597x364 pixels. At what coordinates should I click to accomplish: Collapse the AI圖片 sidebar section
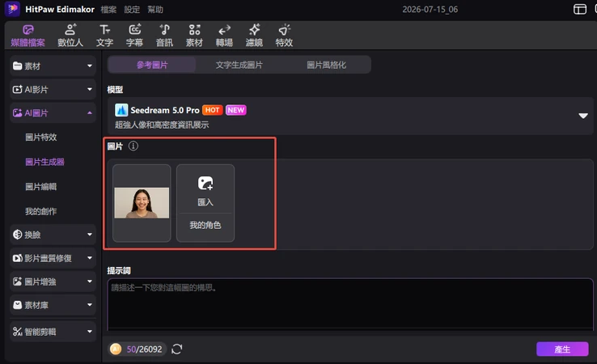pos(53,113)
